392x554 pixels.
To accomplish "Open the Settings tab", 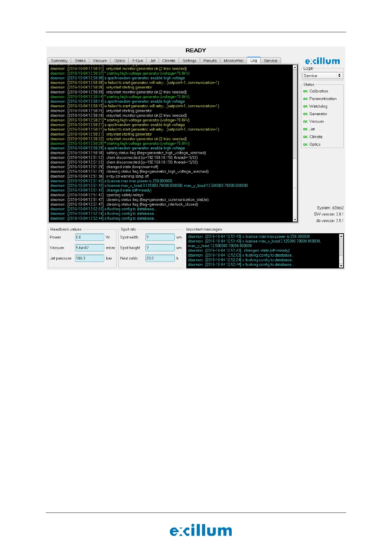I will (x=189, y=61).
